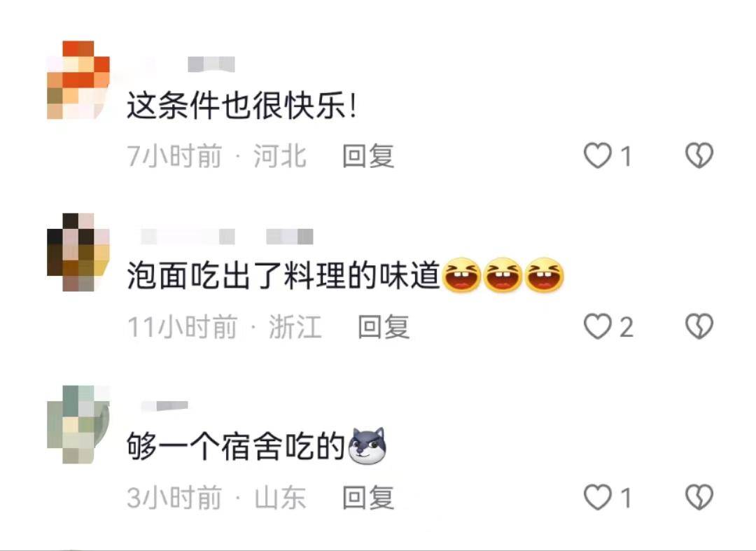Like the instant noodle comment from Zhejiang
Screen dimensions: 756x551
(x=598, y=327)
